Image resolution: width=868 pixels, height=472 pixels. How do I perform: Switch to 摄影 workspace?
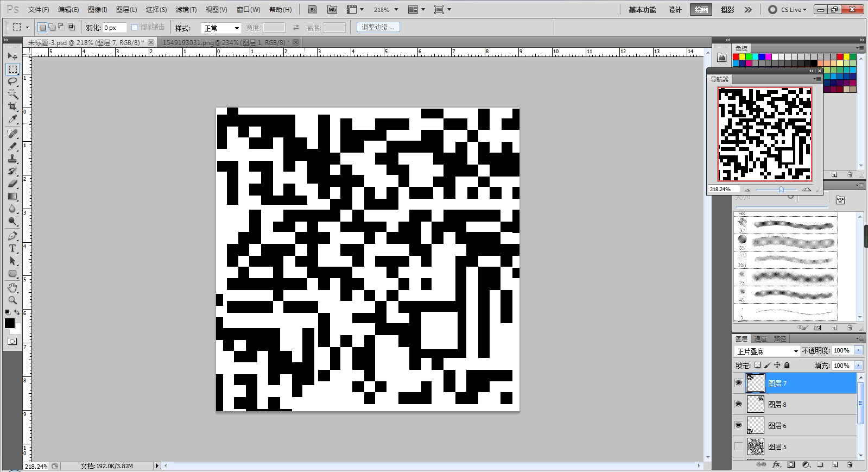727,10
